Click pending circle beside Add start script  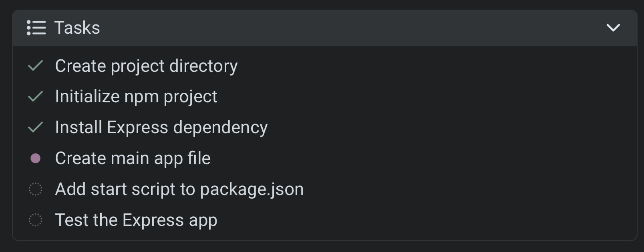(x=36, y=189)
